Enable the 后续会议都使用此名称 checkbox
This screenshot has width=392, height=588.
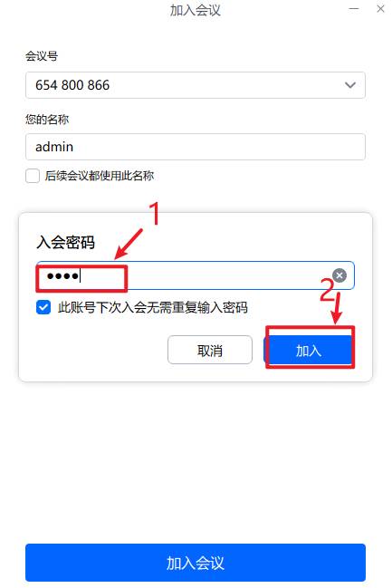[33, 176]
